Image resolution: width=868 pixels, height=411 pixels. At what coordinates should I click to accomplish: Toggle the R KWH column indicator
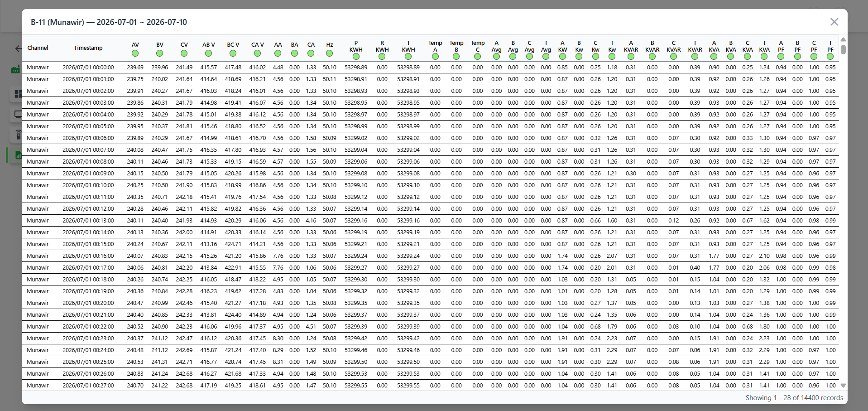(x=382, y=57)
